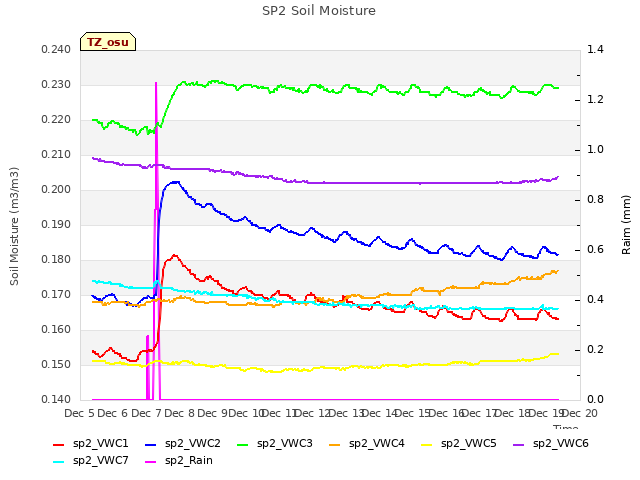640x480 pixels.
Task: Select the sp2_VWC2 legend entry
Action: [x=182, y=443]
